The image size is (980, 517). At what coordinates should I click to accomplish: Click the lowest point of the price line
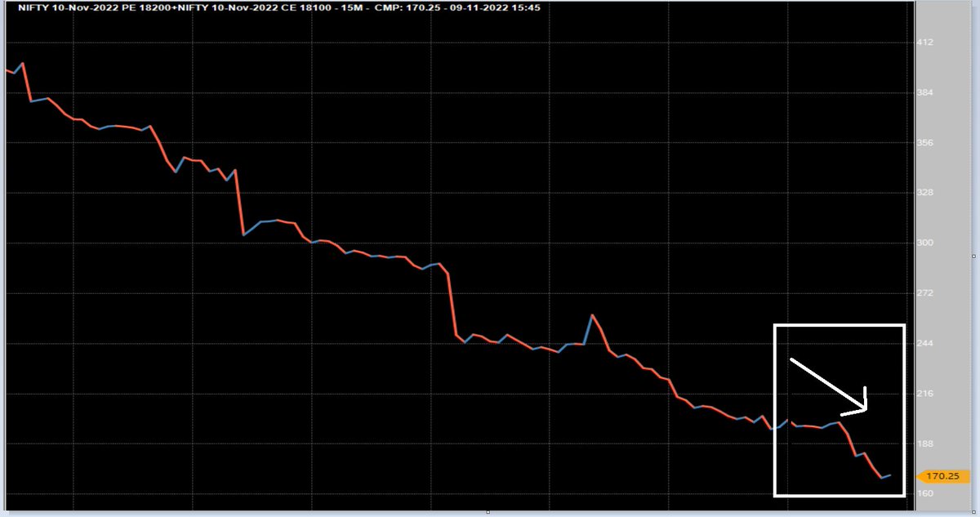pos(882,476)
